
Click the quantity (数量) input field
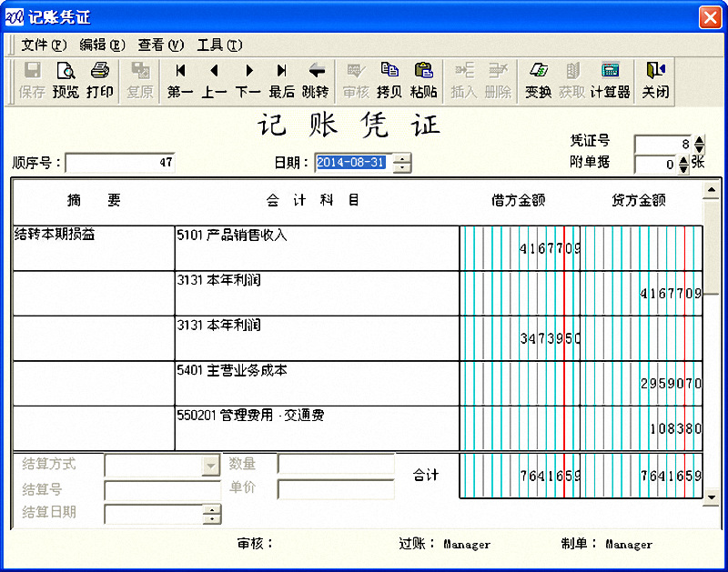336,464
